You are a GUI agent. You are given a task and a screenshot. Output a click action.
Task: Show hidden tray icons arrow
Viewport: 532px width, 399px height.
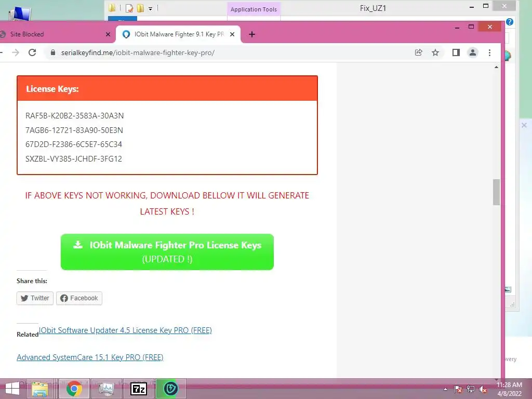tap(445, 389)
